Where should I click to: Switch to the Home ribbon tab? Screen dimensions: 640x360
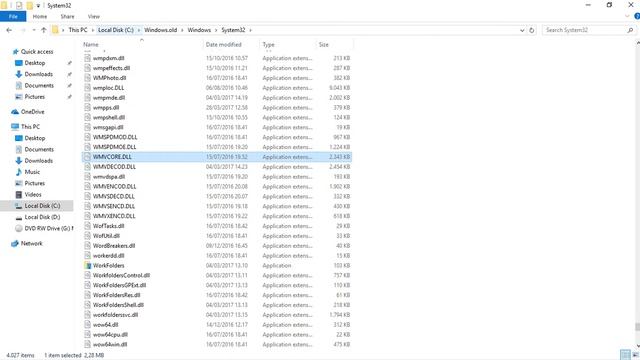click(x=40, y=17)
